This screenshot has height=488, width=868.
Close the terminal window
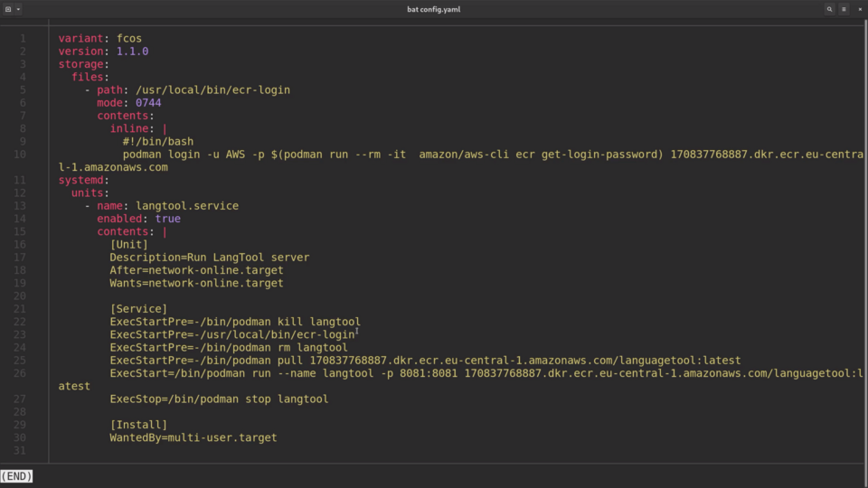click(x=860, y=9)
